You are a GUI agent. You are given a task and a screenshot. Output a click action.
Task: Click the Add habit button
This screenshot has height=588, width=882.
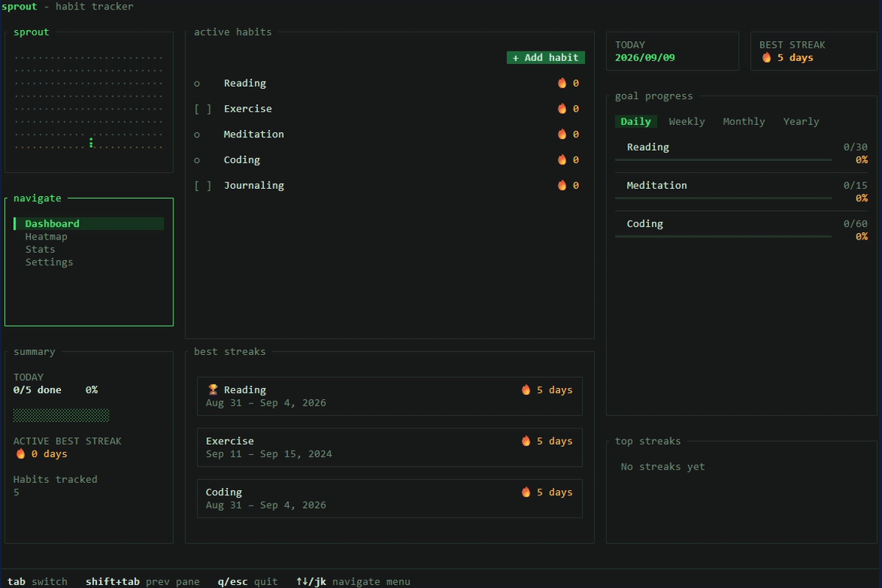click(x=546, y=57)
